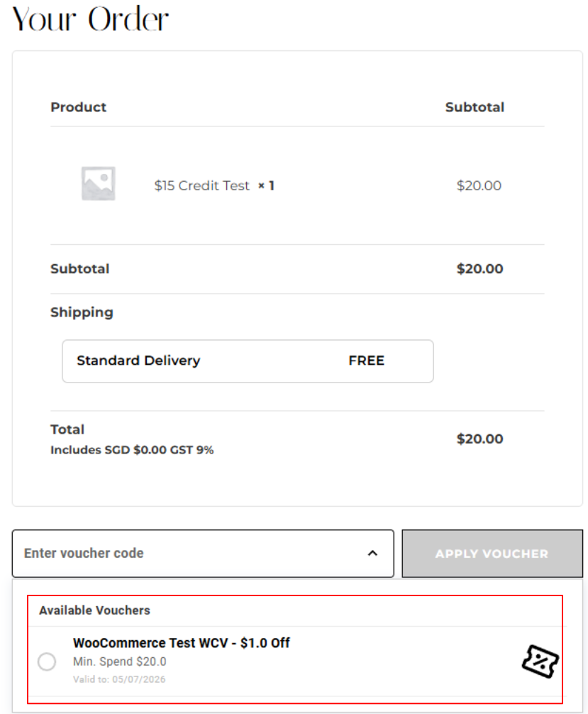
Task: Click the Your Order heading
Action: (90, 20)
